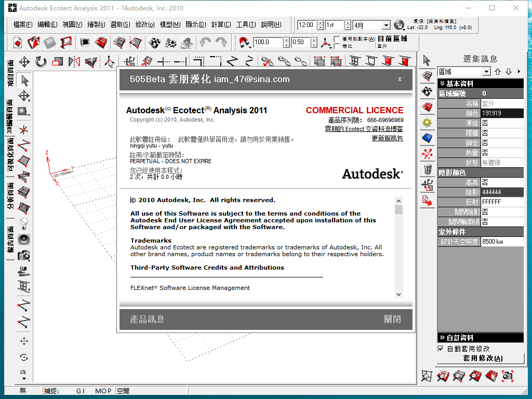
Task: Click the 套用修改(A) button
Action: coord(481,358)
